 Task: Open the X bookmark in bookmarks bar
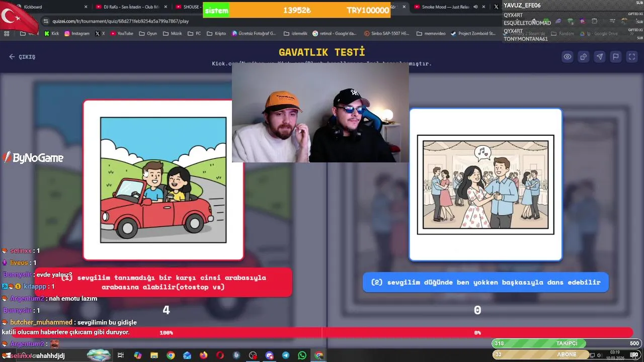click(x=100, y=34)
